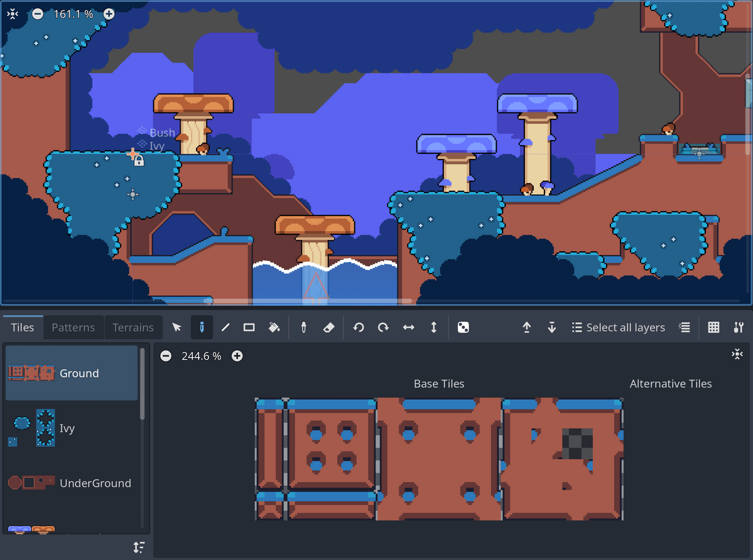The height and width of the screenshot is (560, 753).
Task: Enable highlighting of the selected TileMap layer
Action: [x=684, y=327]
